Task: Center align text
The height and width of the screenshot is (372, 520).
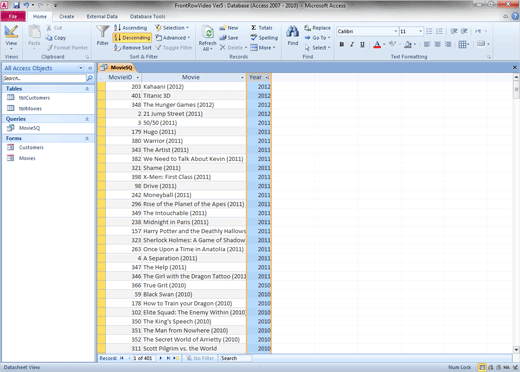Action: point(437,44)
